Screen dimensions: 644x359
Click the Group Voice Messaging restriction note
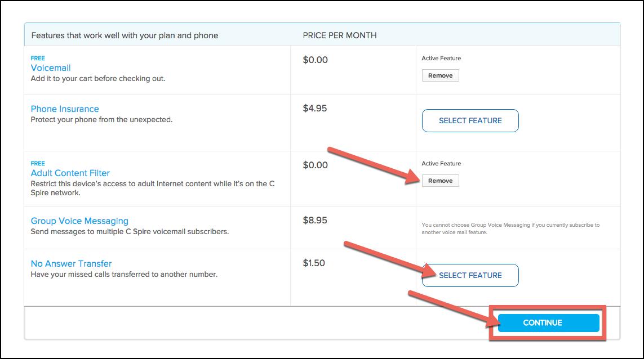510,228
